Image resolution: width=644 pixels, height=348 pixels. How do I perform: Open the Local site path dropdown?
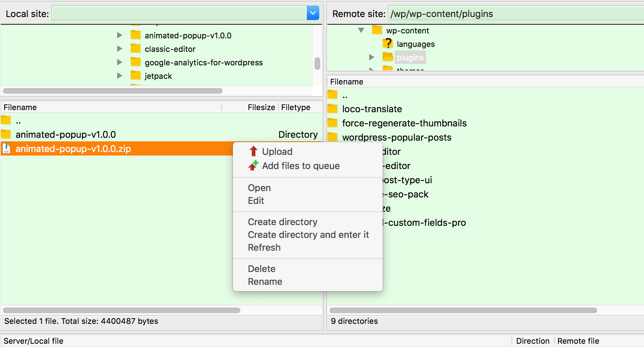tap(312, 13)
